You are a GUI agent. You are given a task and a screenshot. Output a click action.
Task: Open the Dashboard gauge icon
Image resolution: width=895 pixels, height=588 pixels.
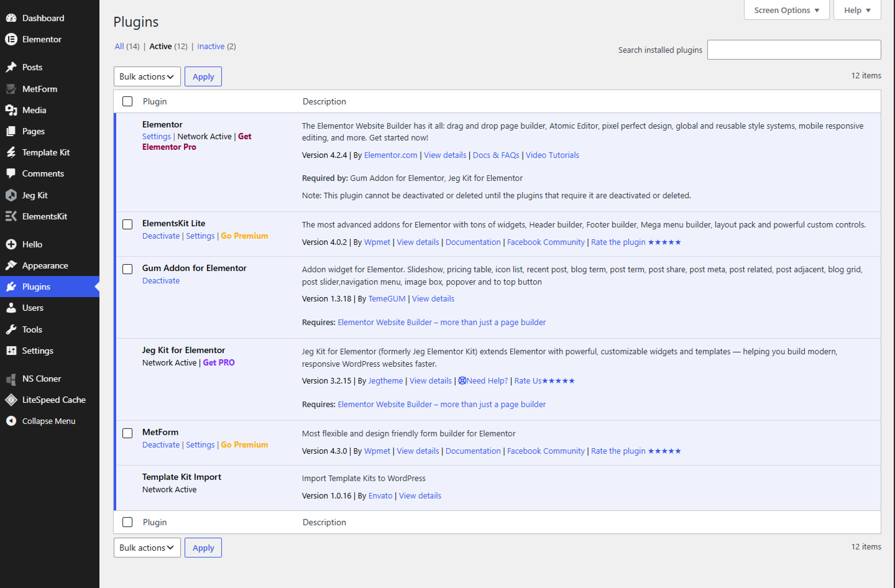[x=11, y=18]
